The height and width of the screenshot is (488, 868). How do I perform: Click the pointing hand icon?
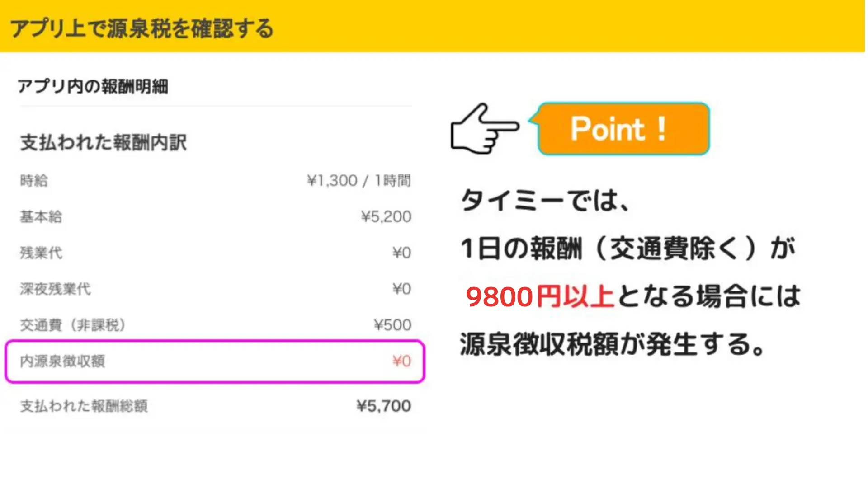pyautogui.click(x=484, y=129)
